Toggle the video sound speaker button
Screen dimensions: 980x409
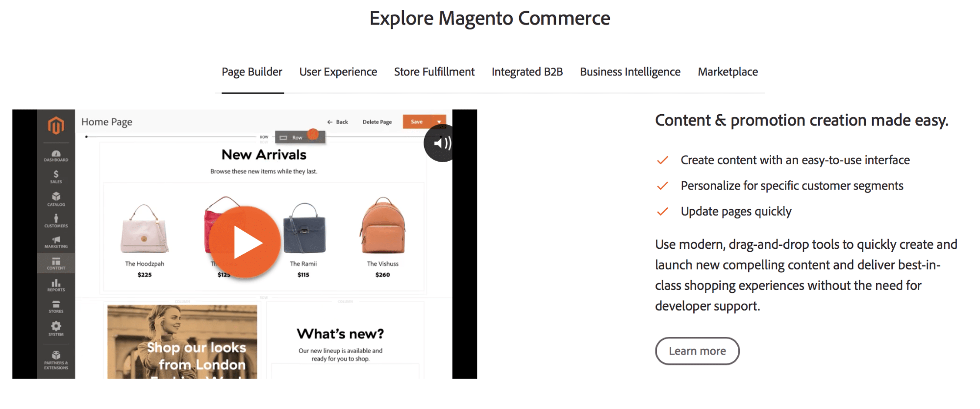[x=440, y=143]
